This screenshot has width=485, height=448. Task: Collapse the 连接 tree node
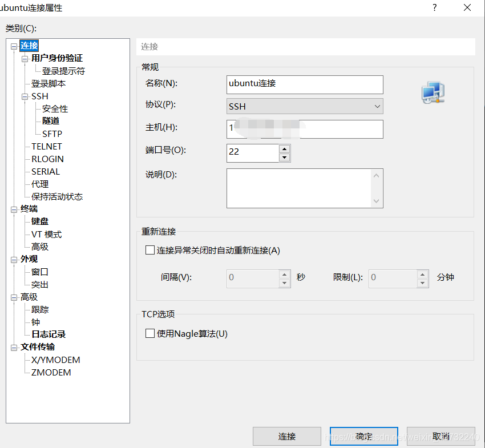click(x=14, y=46)
